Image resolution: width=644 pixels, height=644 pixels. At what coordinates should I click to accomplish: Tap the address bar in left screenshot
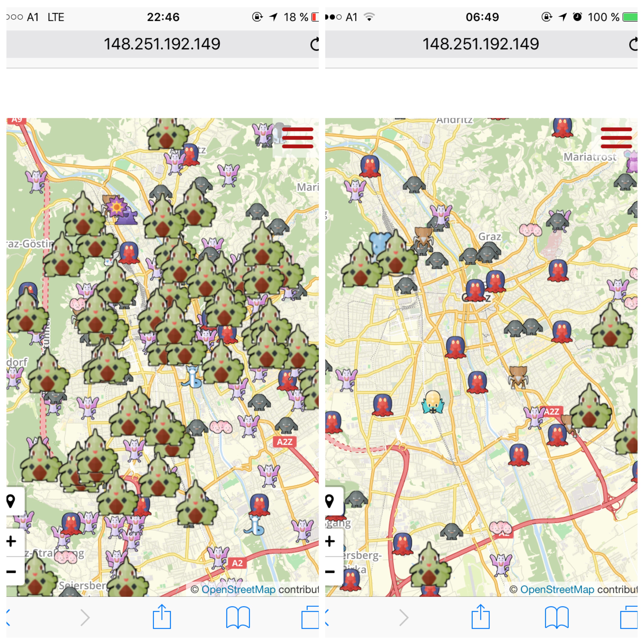click(162, 44)
